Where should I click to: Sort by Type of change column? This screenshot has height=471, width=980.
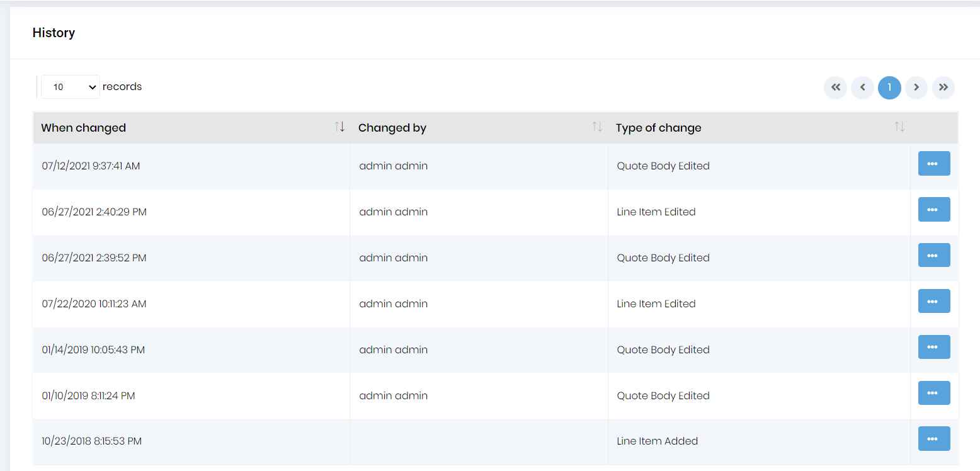pyautogui.click(x=899, y=127)
